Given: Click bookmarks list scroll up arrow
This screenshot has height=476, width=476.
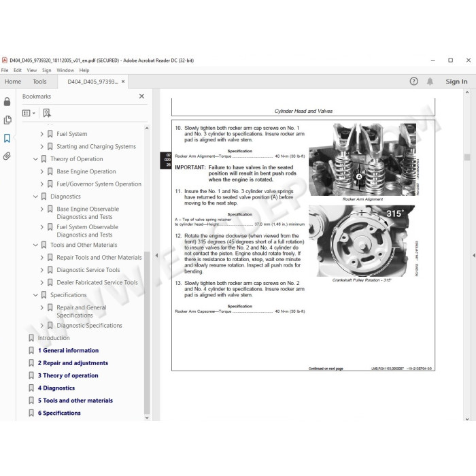Looking at the screenshot, I should click(147, 128).
